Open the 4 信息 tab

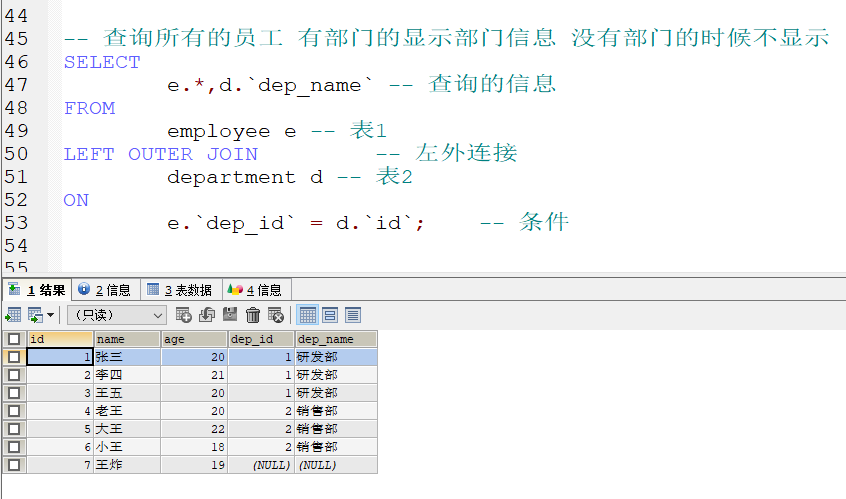[256, 290]
